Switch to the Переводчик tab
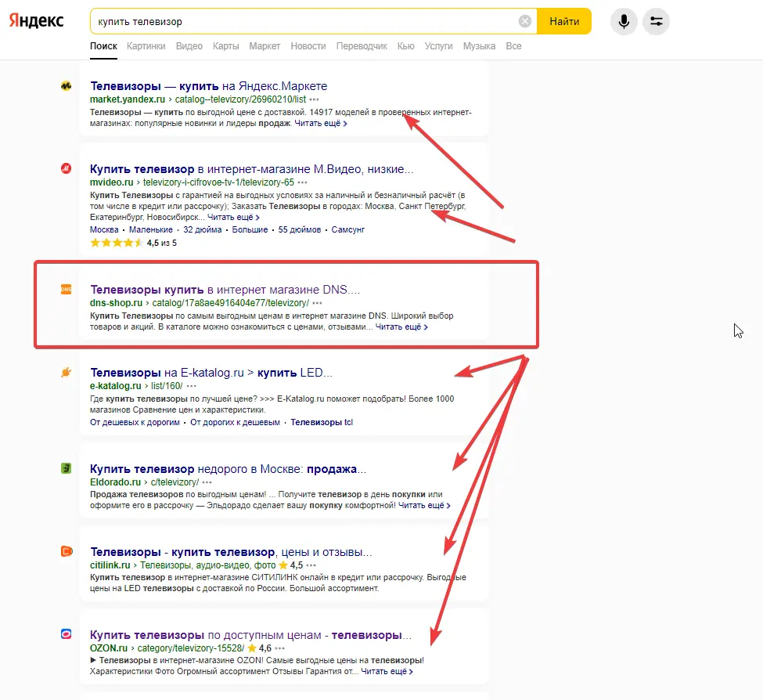The width and height of the screenshot is (763, 700). click(x=362, y=46)
